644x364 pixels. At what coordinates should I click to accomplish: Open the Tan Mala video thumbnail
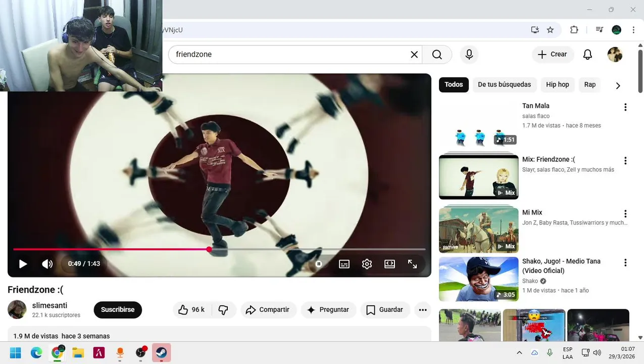tap(479, 124)
